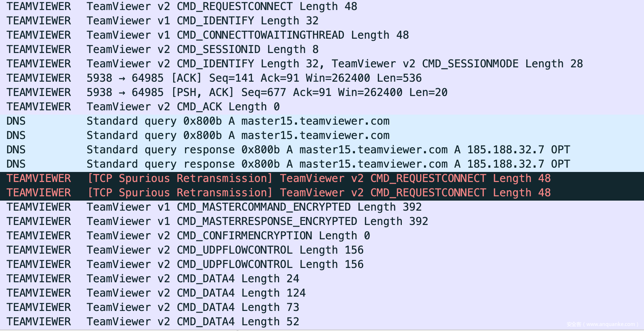Select the CMD_DATA4 Length 24 packet row
Image resolution: width=644 pixels, height=331 pixels.
click(x=322, y=279)
